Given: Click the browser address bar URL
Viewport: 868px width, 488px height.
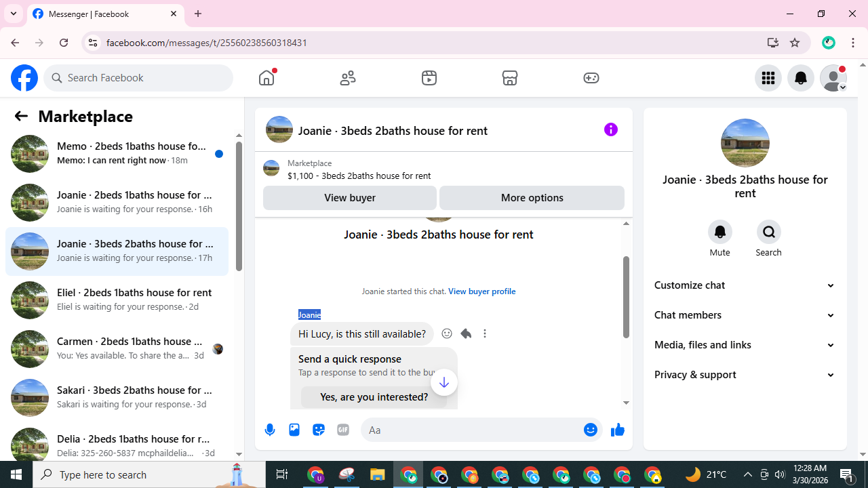Looking at the screenshot, I should click(207, 43).
